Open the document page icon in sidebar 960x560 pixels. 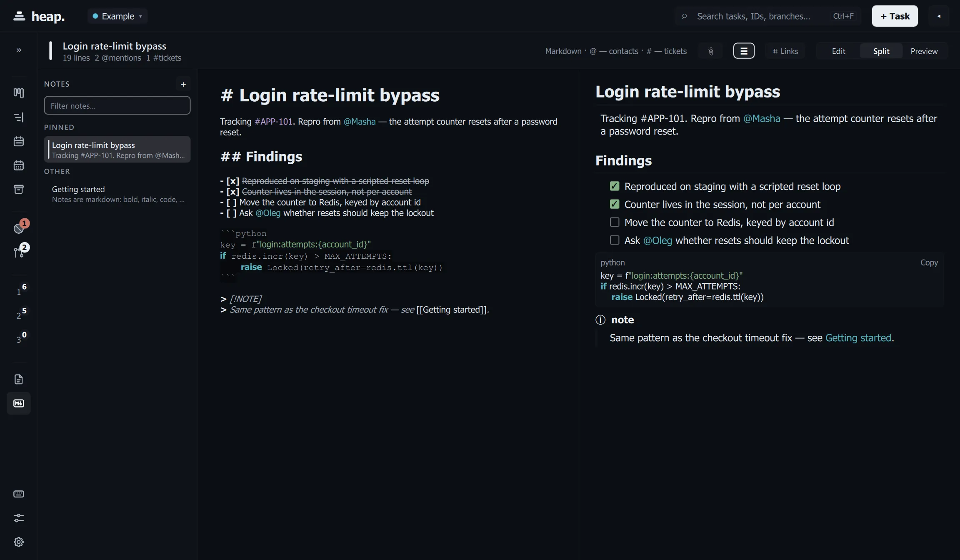pyautogui.click(x=19, y=379)
